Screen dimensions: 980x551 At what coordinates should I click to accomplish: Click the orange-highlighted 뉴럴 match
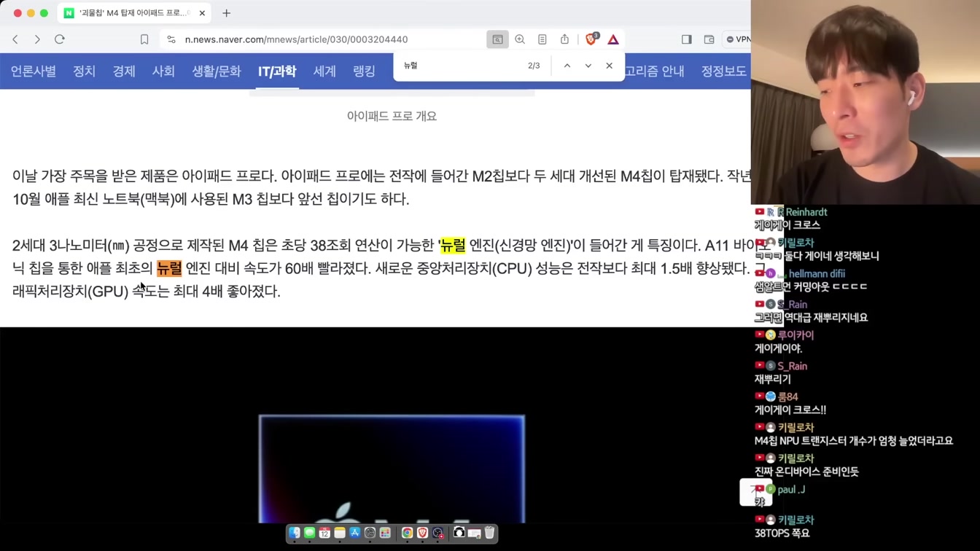169,268
